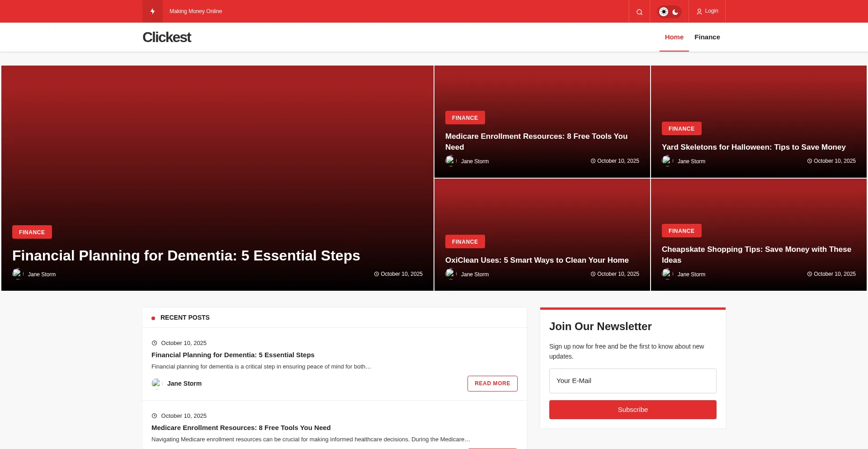Click the lightning bolt trending icon
The width and height of the screenshot is (868, 449).
pyautogui.click(x=152, y=11)
